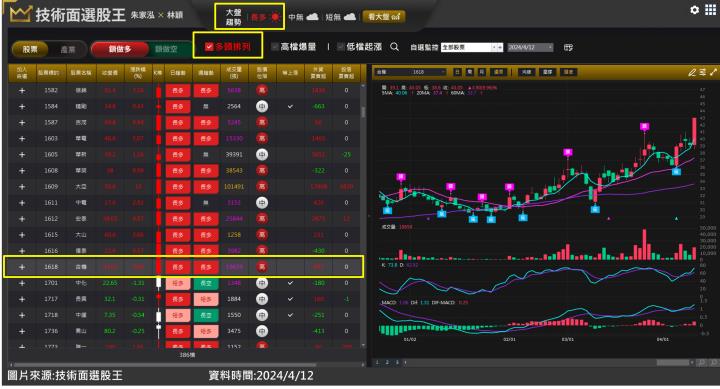
Task: Click green 長空 weekly trend in row 1701
Action: coord(206,283)
